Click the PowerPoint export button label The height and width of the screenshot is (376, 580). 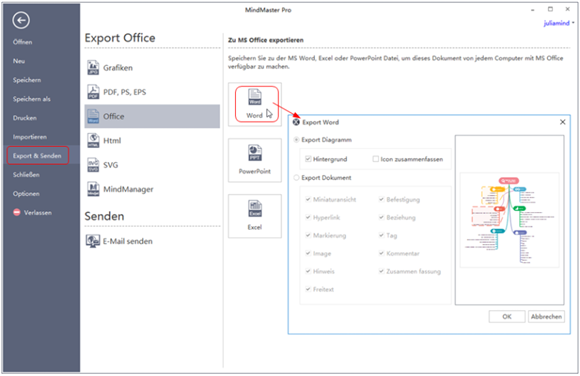pos(254,171)
